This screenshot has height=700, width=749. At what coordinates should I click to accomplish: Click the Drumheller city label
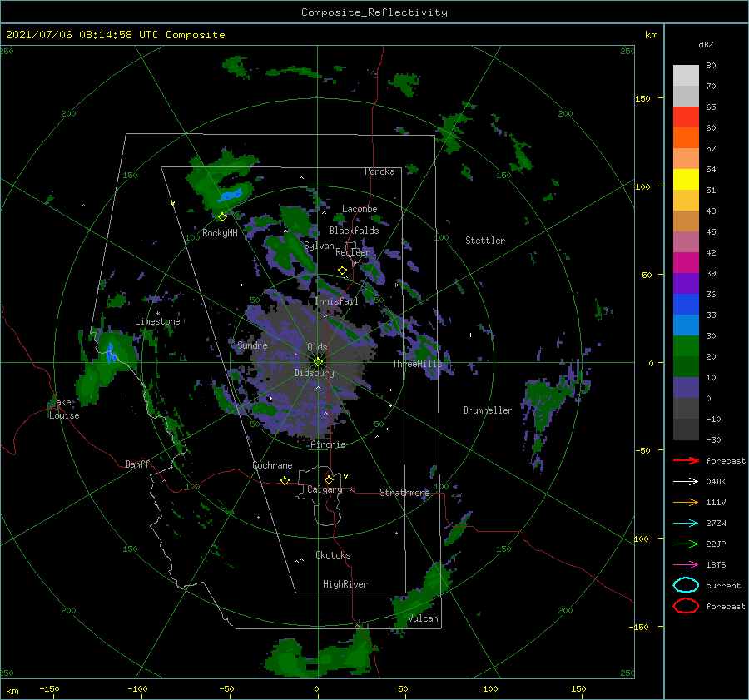click(487, 410)
